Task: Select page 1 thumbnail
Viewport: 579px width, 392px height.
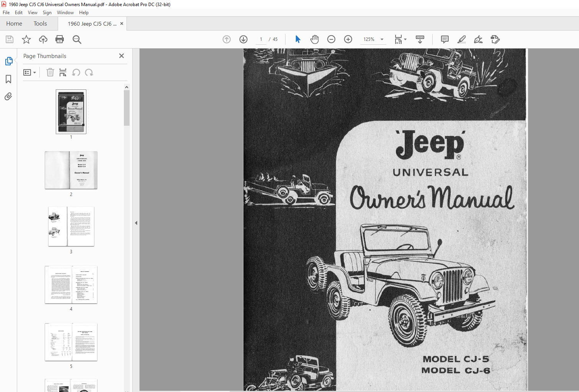Action: [x=71, y=112]
